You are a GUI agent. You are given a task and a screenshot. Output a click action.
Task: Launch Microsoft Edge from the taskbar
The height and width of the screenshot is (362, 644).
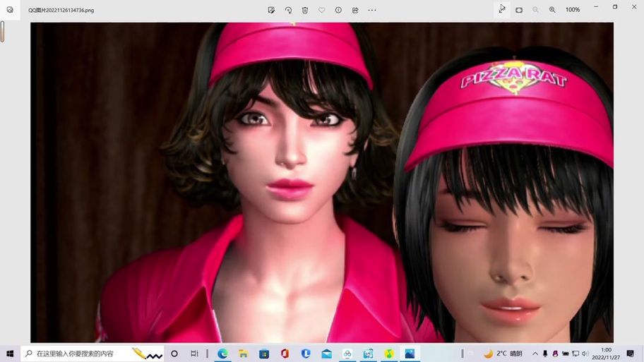point(222,354)
